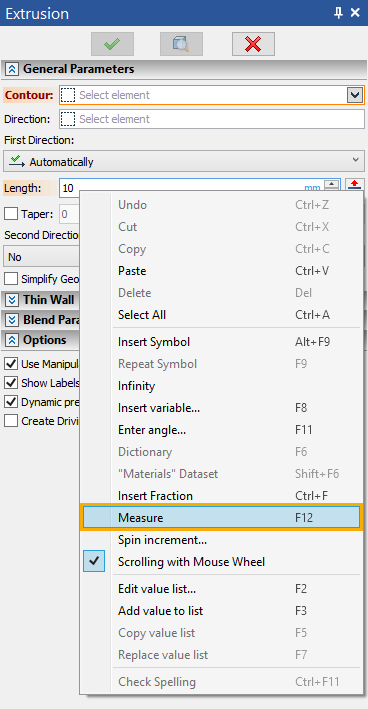
Task: Toggle the Simplify Geometry checkbox
Action: coord(11,279)
